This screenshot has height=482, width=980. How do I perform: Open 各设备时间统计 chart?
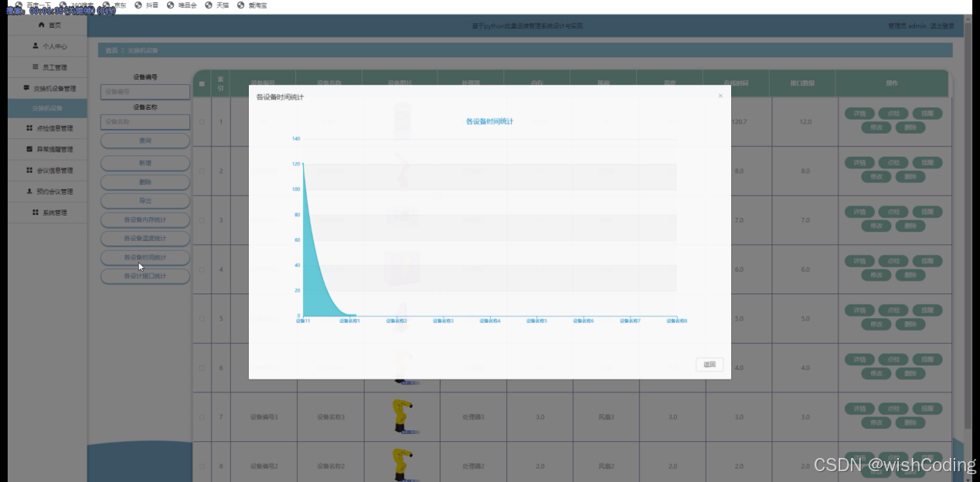[x=145, y=257]
